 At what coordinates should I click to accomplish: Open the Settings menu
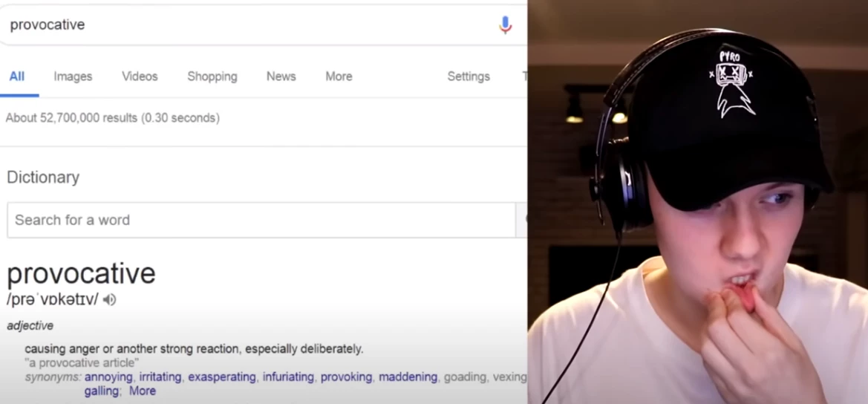(469, 76)
